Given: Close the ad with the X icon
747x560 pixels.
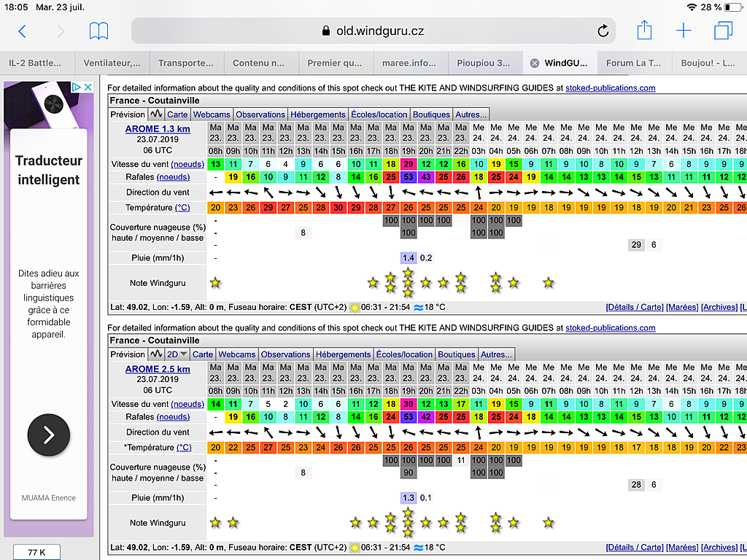Looking at the screenshot, I should (88, 87).
